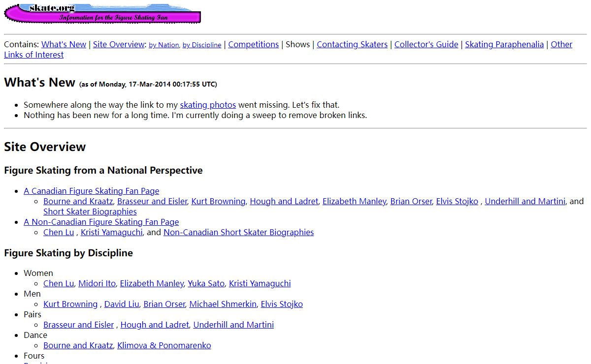Open Site Overview link in top navigation
Screen dimensions: 591x364
(119, 44)
